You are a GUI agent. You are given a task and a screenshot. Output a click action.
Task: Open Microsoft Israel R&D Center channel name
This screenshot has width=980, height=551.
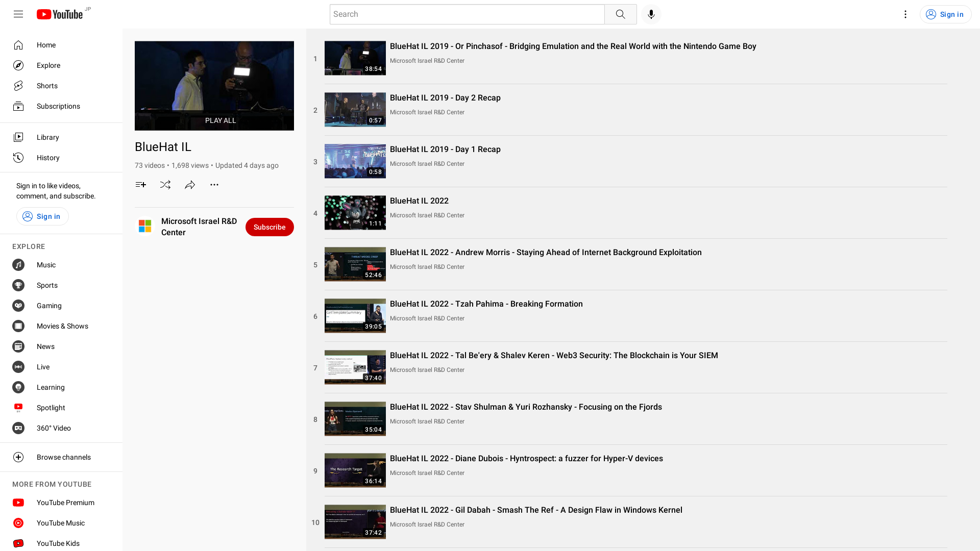[199, 227]
